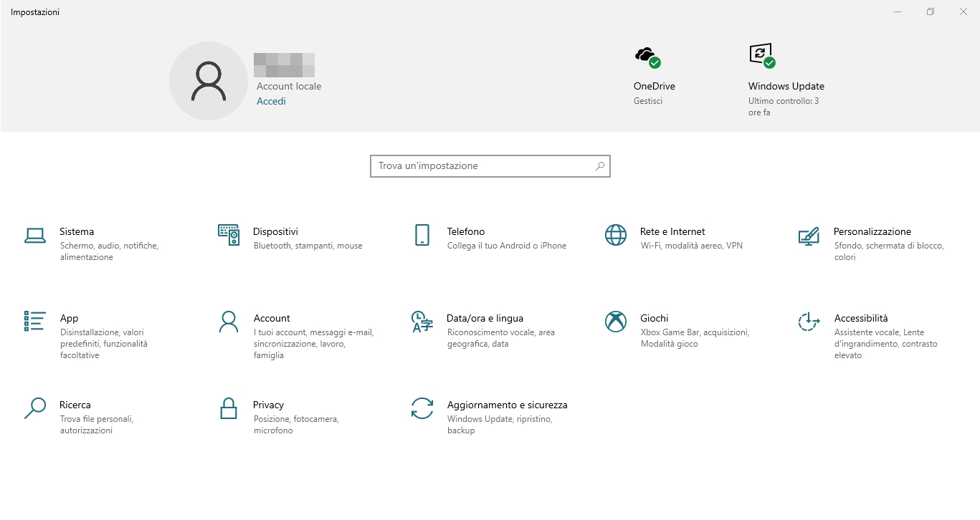Click 'Ultimo controllo: 3 ore fa' text
The image size is (980, 520).
coord(784,107)
